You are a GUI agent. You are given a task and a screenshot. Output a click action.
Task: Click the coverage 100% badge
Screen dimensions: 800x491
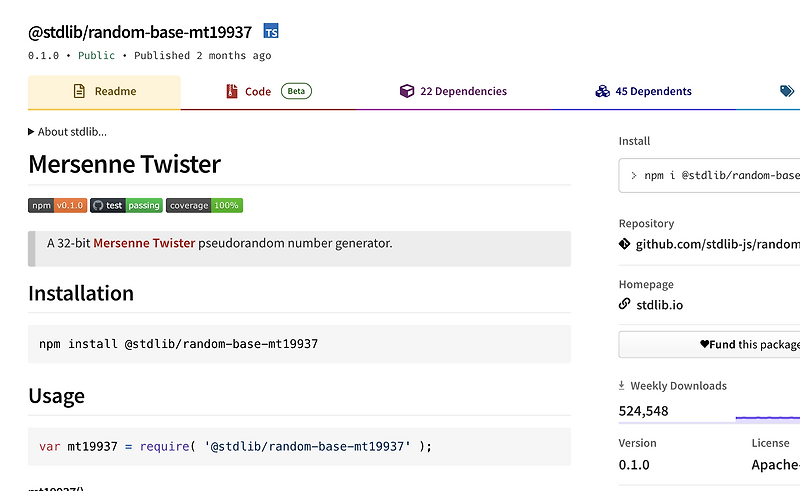click(204, 205)
